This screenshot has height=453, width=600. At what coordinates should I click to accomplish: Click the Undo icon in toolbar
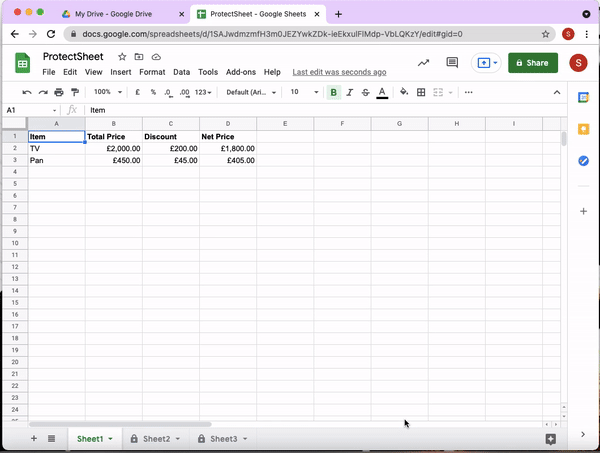coord(27,92)
